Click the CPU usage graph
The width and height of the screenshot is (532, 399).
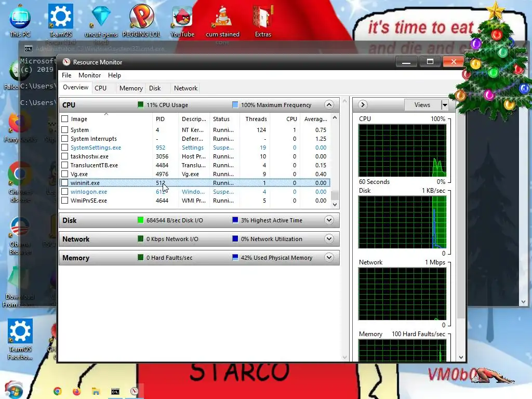(403, 150)
